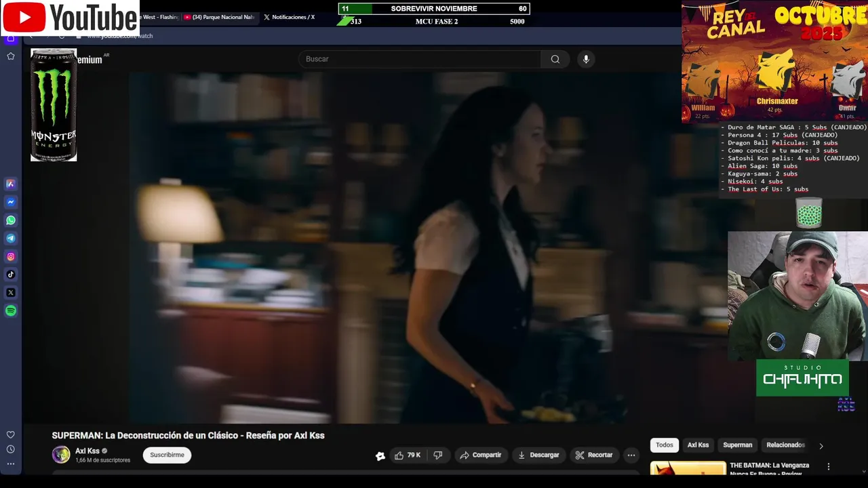Open THE BATMAN: La Venganza video title
868x488 pixels.
(770, 468)
